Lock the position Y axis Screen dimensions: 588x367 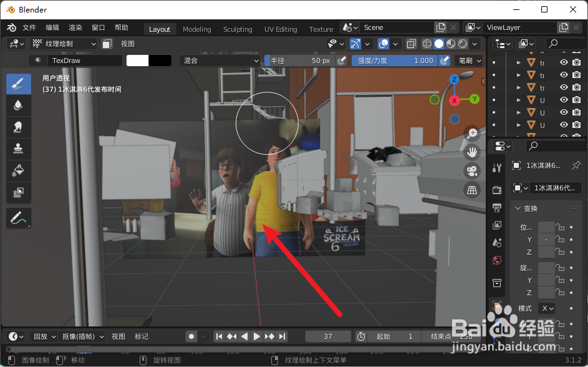pos(560,240)
